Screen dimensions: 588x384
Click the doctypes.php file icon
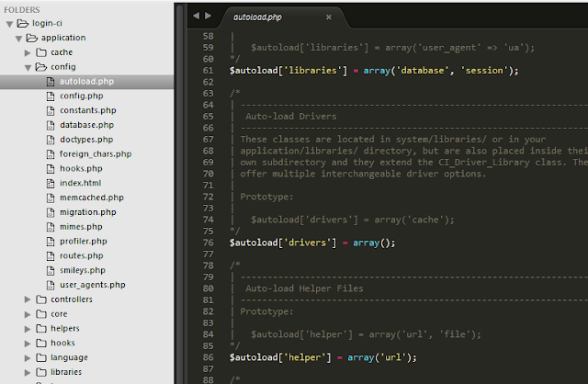pos(51,140)
